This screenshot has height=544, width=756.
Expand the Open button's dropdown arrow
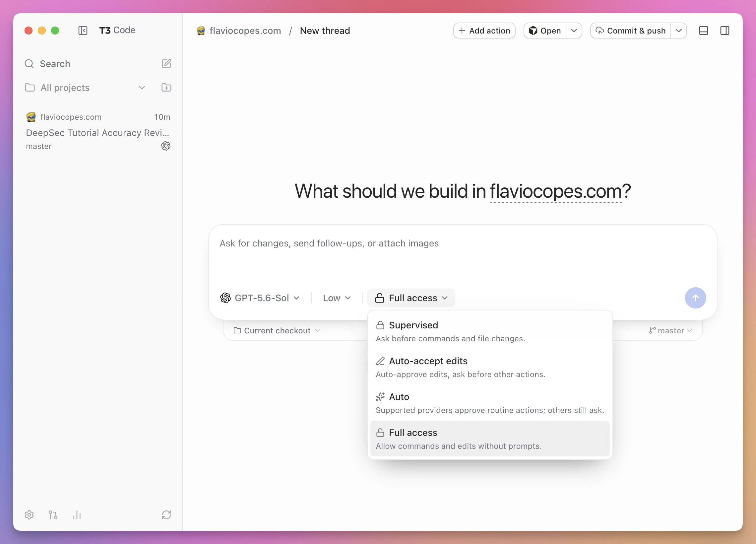coord(574,31)
